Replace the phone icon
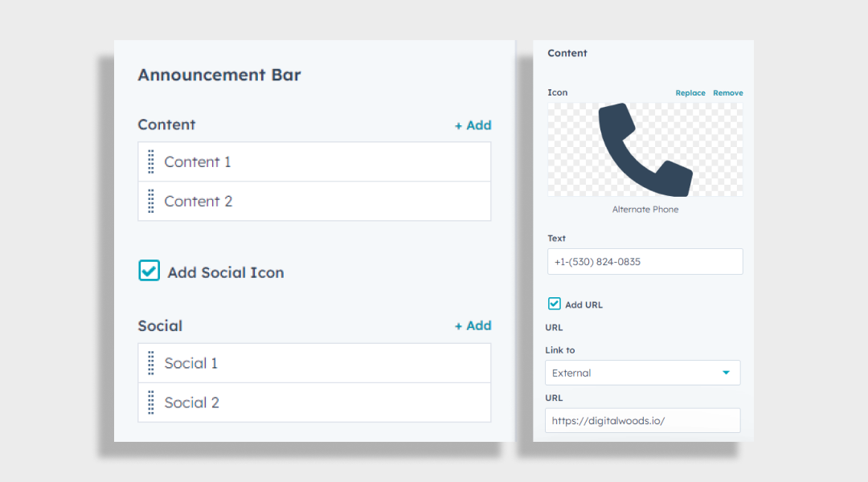868x482 pixels. click(690, 93)
